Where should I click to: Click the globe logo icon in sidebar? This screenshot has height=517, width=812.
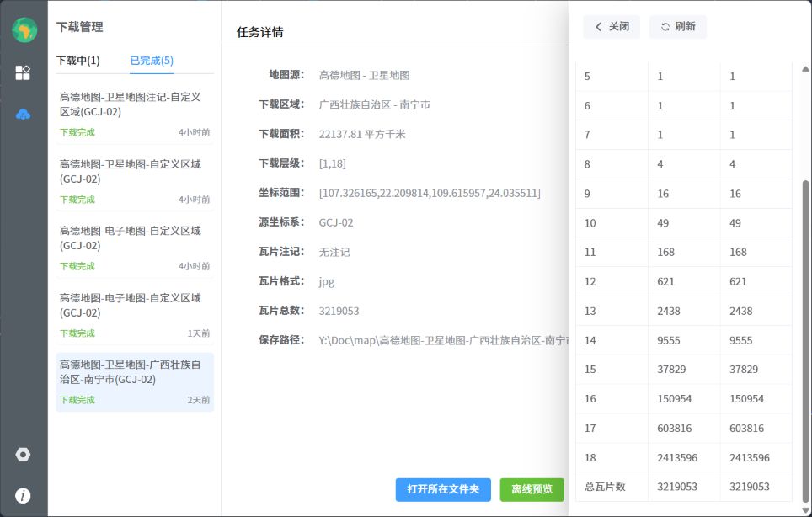point(24,29)
